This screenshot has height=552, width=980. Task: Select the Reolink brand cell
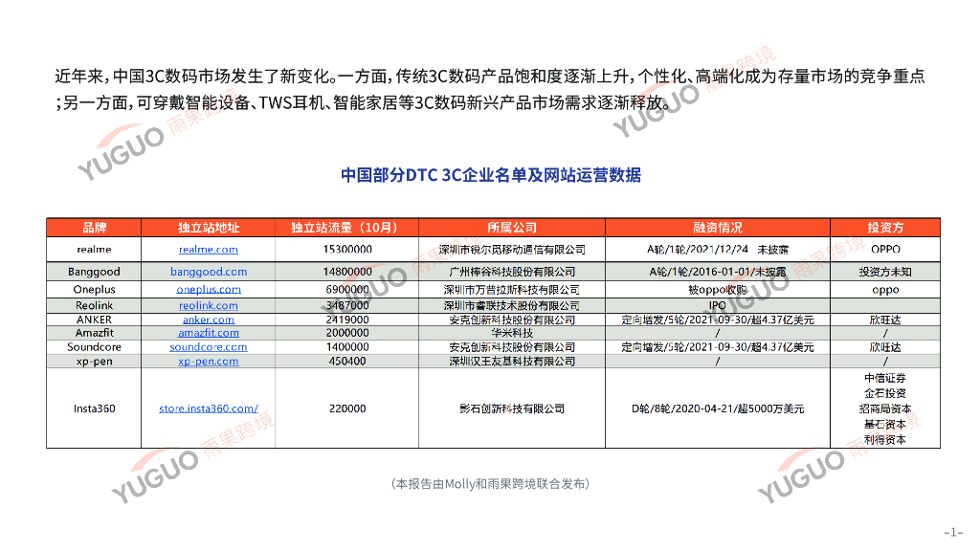[x=94, y=305]
